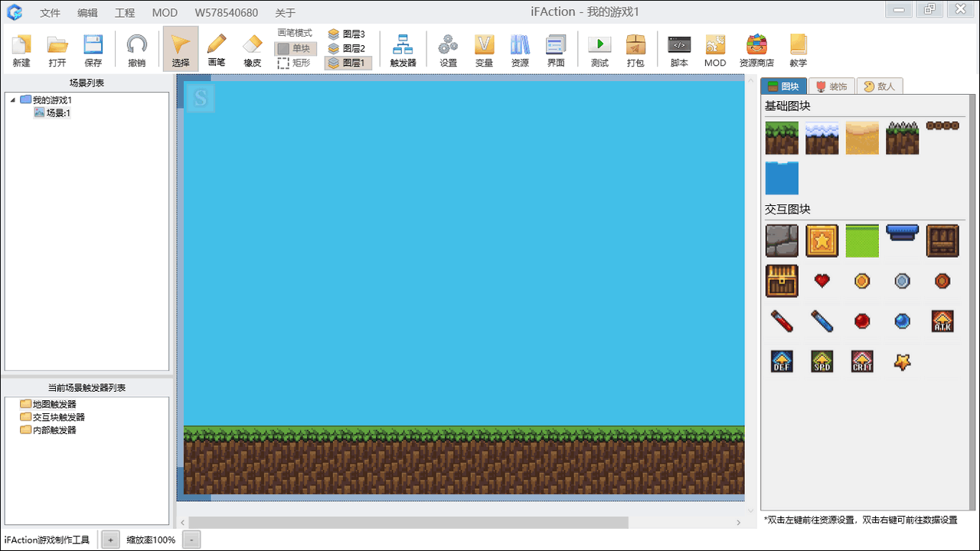Open the 文件 menu
The height and width of the screenshot is (551, 980).
[50, 13]
